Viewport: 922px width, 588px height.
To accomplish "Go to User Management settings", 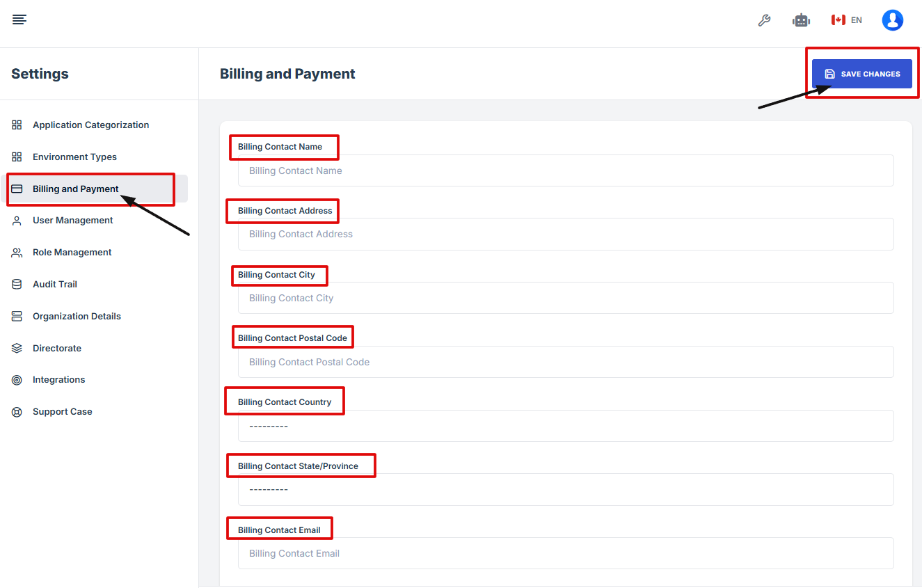I will click(x=72, y=221).
